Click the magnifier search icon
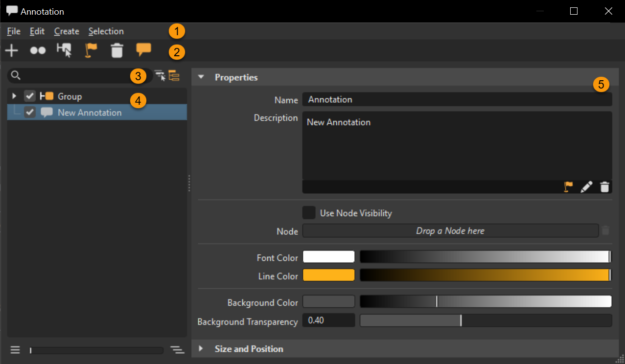625x364 pixels. coord(16,75)
